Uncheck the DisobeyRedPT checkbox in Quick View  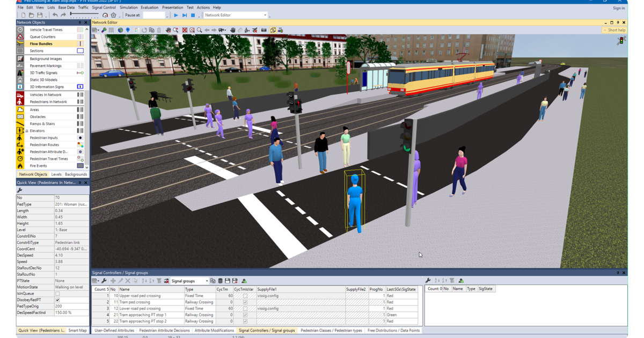point(56,300)
